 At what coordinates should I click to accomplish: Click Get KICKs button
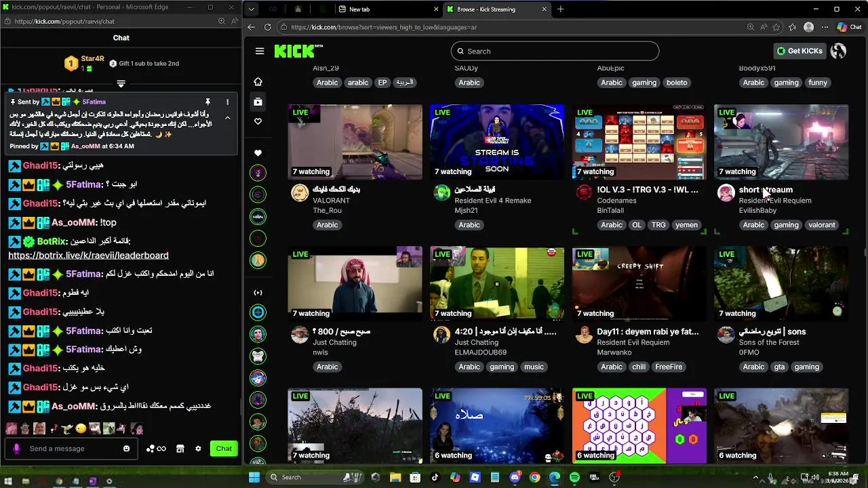800,51
